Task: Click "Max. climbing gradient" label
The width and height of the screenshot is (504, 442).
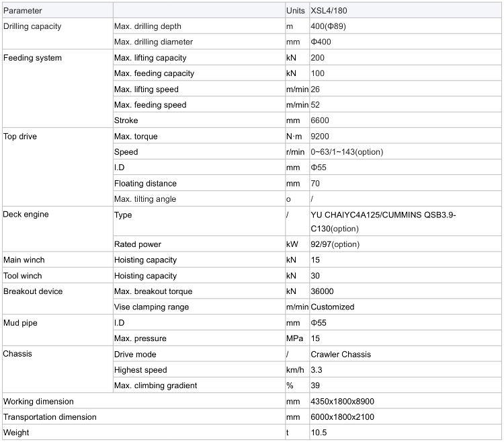Action: point(155,385)
